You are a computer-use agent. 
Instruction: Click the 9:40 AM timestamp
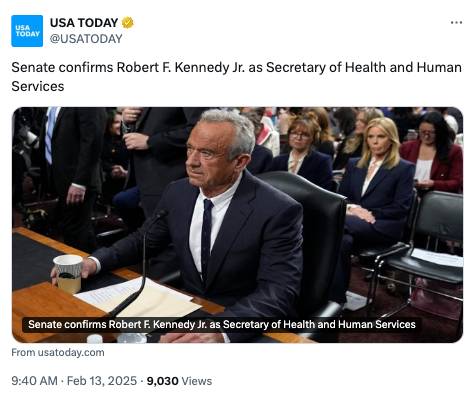coord(34,381)
